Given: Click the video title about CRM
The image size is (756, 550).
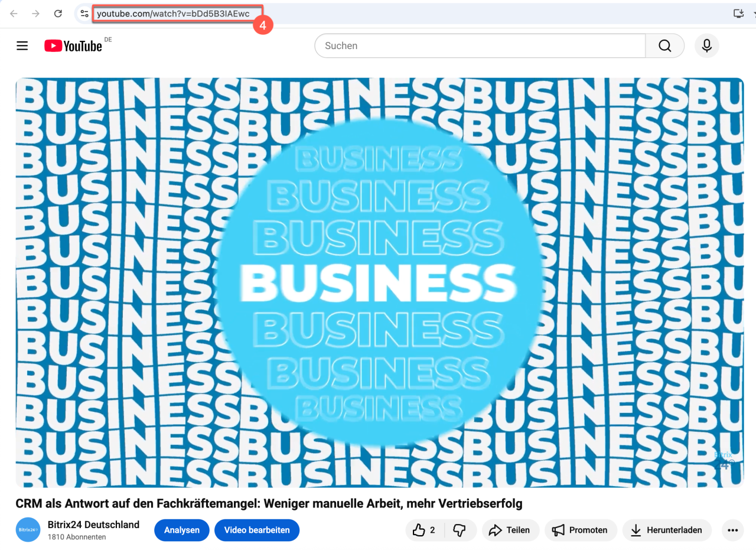Looking at the screenshot, I should click(x=269, y=503).
